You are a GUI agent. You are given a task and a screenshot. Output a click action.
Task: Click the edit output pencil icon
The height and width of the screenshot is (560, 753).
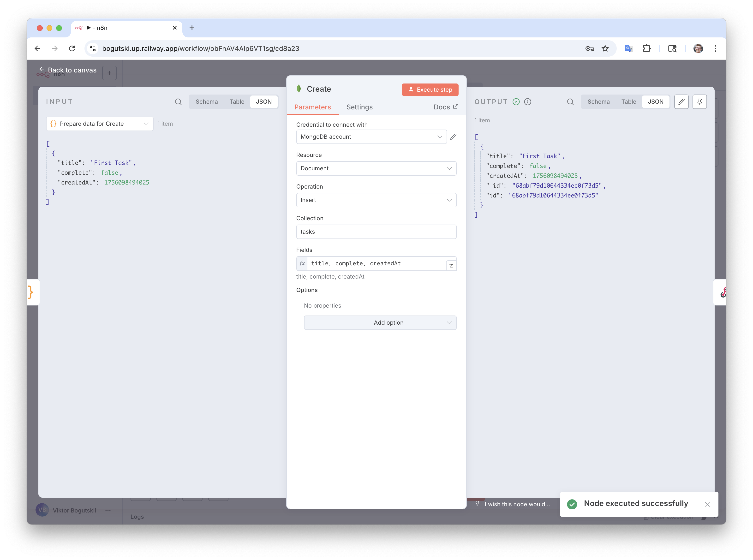pyautogui.click(x=681, y=102)
